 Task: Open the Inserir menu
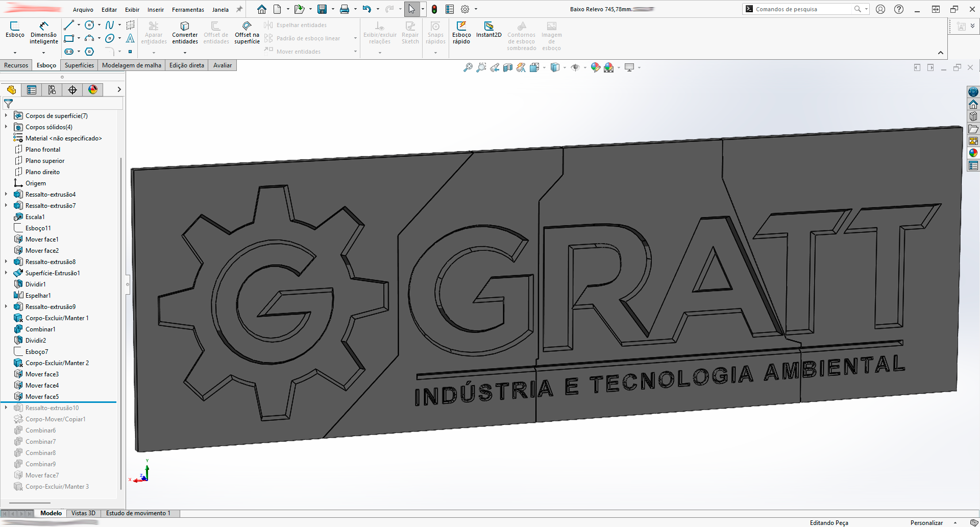pyautogui.click(x=156, y=10)
